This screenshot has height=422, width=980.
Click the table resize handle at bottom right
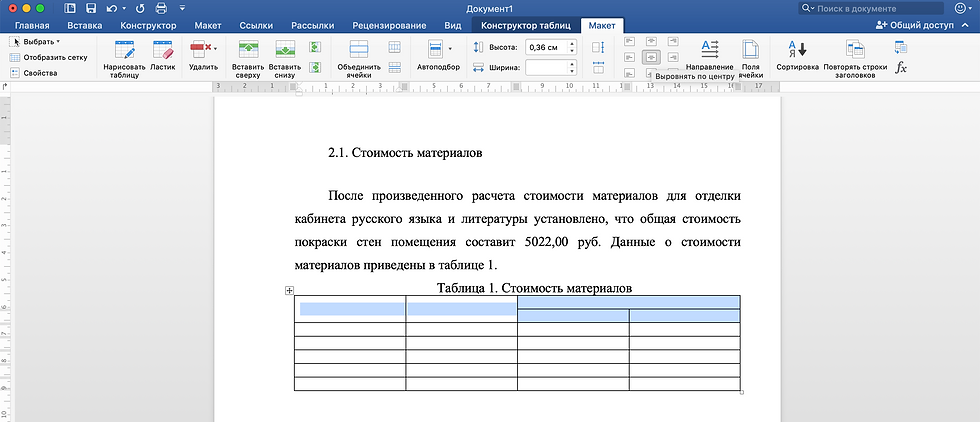click(x=742, y=393)
